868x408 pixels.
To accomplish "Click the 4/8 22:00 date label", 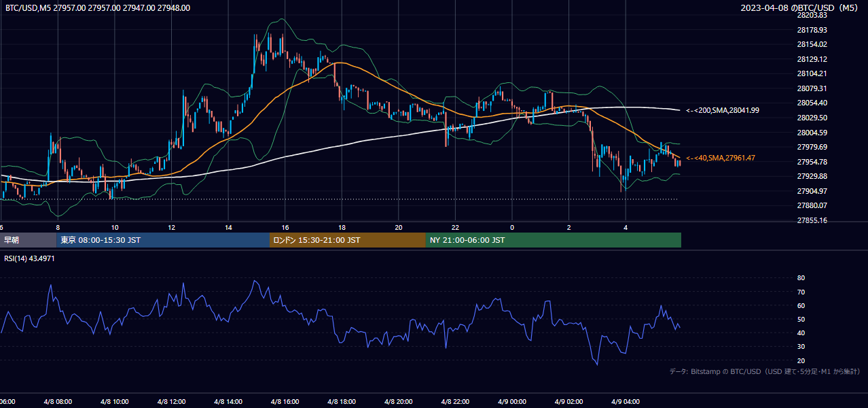I will tap(456, 402).
